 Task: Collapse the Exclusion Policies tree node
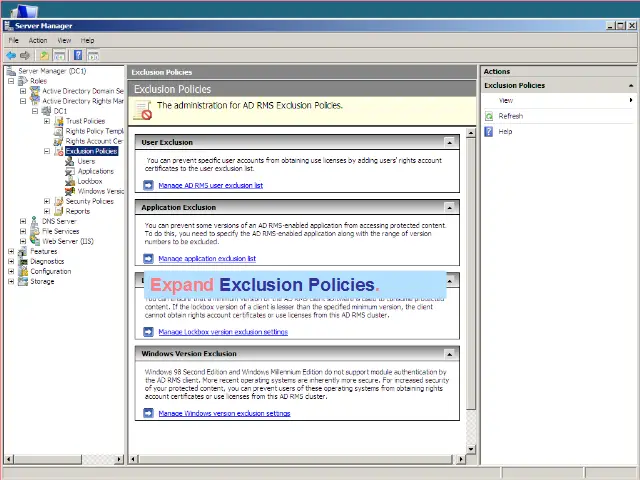point(47,151)
